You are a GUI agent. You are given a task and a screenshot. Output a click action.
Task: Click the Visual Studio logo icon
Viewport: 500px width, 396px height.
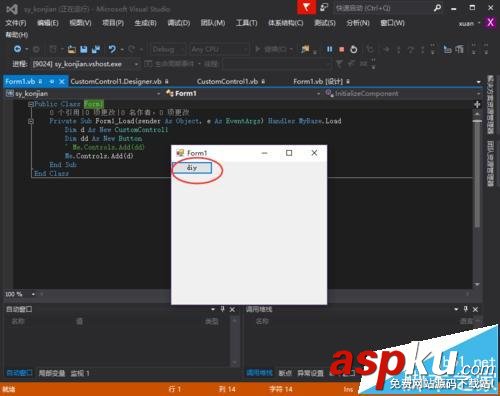point(12,9)
